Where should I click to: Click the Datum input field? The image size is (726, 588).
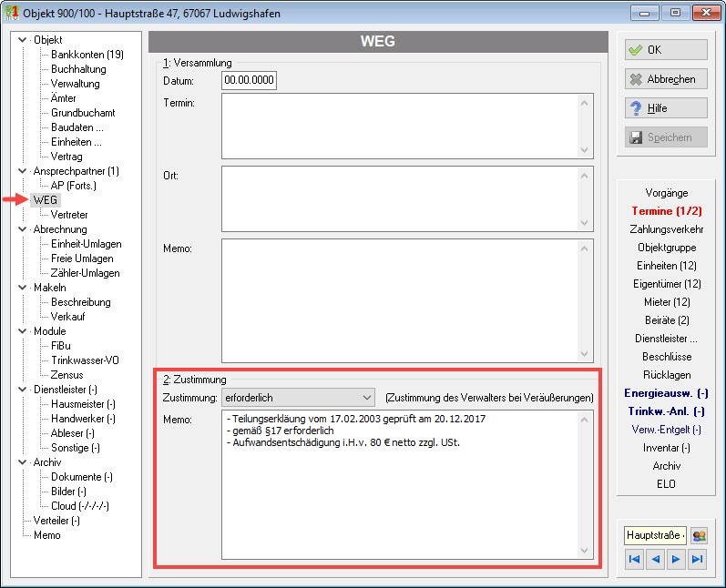(x=249, y=80)
